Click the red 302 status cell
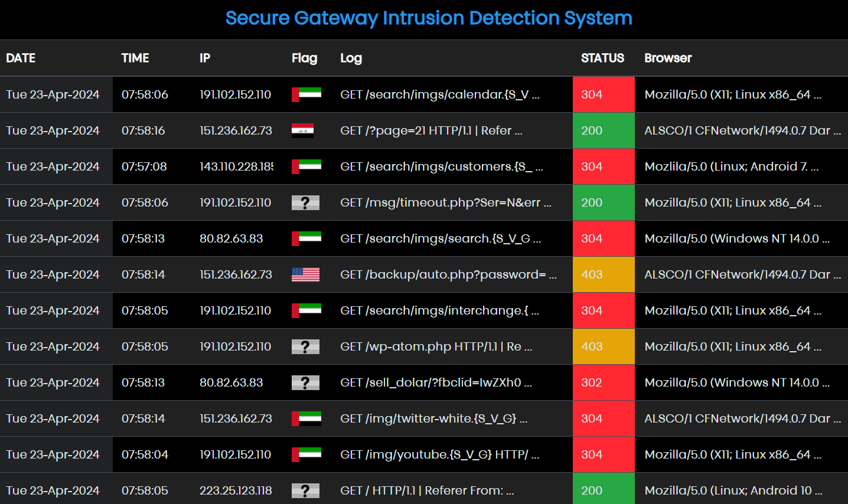The image size is (848, 504). tap(603, 382)
